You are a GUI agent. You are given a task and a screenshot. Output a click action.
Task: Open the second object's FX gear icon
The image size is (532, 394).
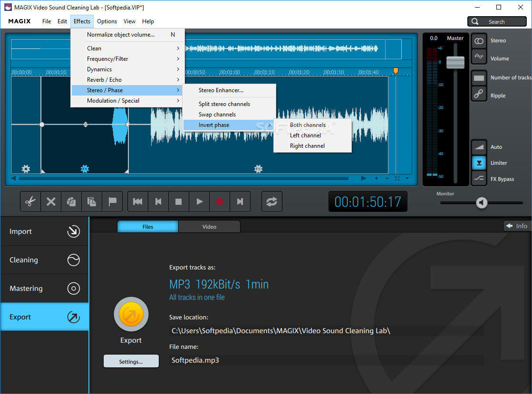[x=259, y=169]
